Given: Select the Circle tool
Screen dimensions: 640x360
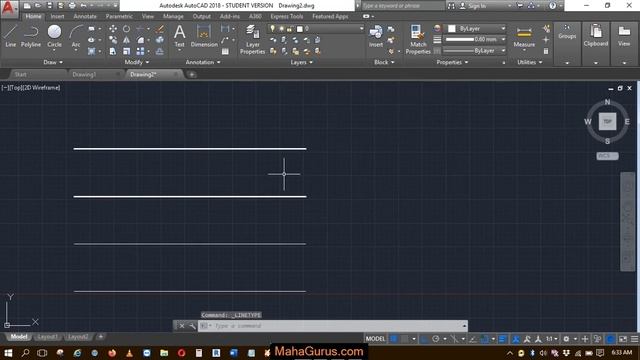Looking at the screenshot, I should click(x=54, y=36).
